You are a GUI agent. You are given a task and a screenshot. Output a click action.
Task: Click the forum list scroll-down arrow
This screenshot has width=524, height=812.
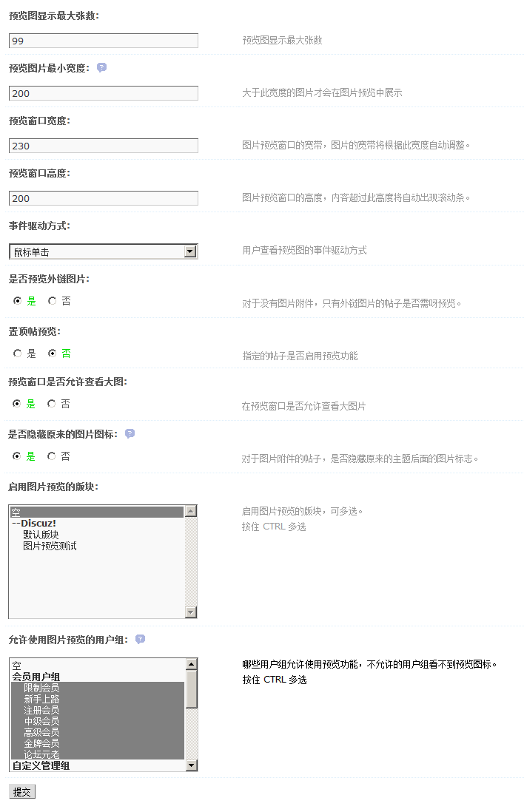coord(191,612)
